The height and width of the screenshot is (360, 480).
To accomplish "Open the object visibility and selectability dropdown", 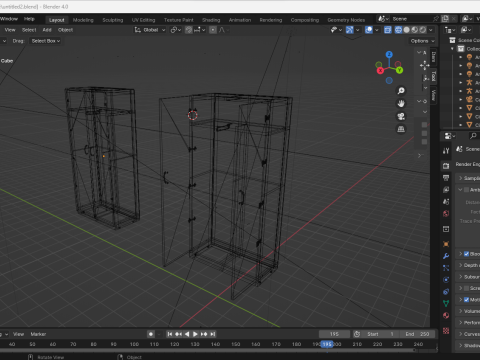I will [x=336, y=30].
